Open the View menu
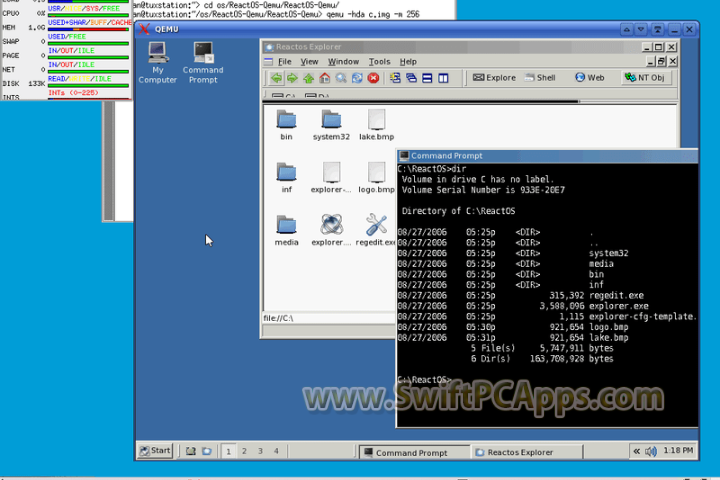The image size is (720, 480). click(309, 62)
